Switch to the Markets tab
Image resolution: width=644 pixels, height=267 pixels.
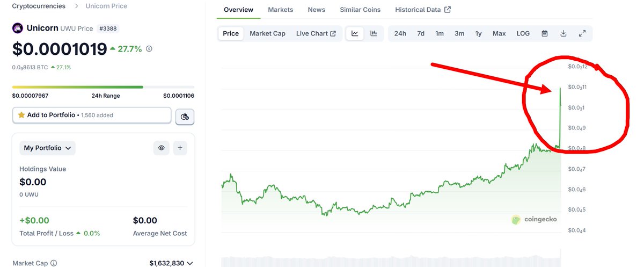281,10
